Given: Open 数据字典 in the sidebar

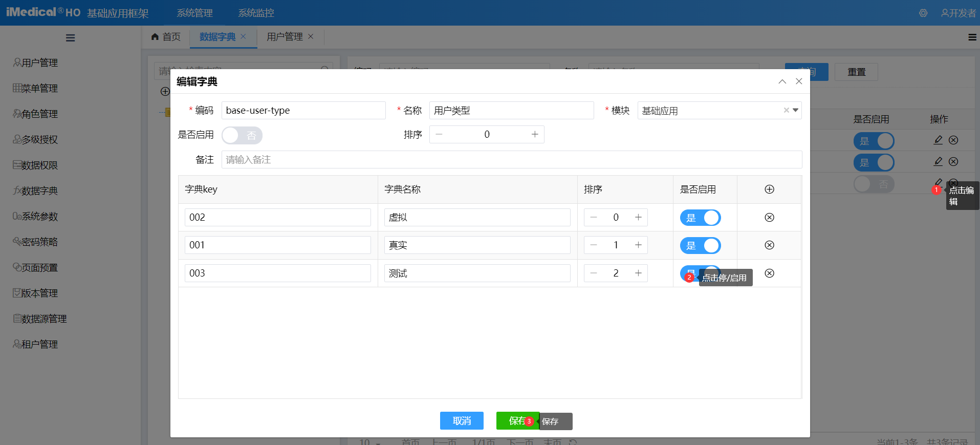Looking at the screenshot, I should click(x=35, y=190).
